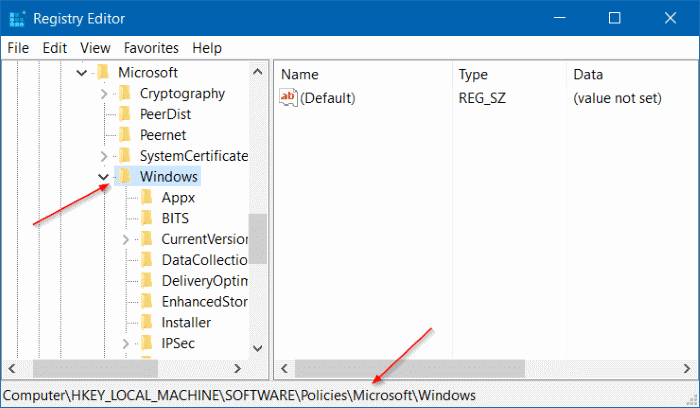
Task: Select the Microsoft tree key label
Action: [x=148, y=72]
